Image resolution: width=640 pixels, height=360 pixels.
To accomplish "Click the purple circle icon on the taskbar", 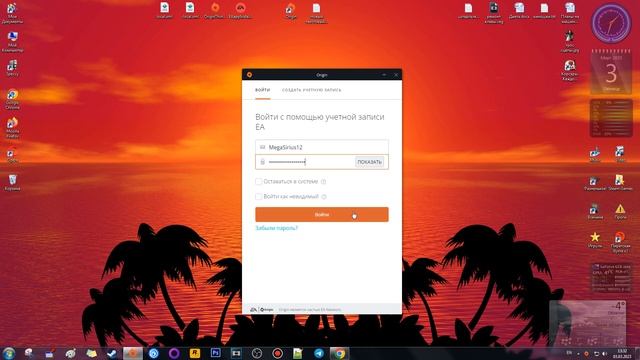I will click(174, 353).
